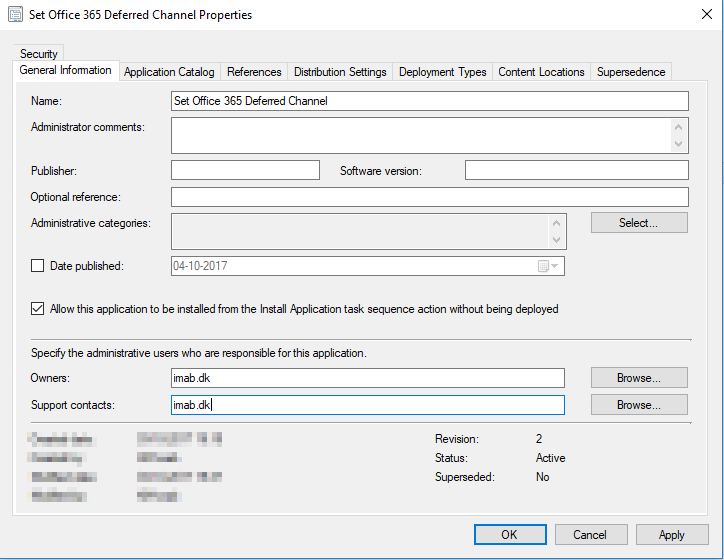Confirm with the OK button
The image size is (724, 560).
(510, 535)
